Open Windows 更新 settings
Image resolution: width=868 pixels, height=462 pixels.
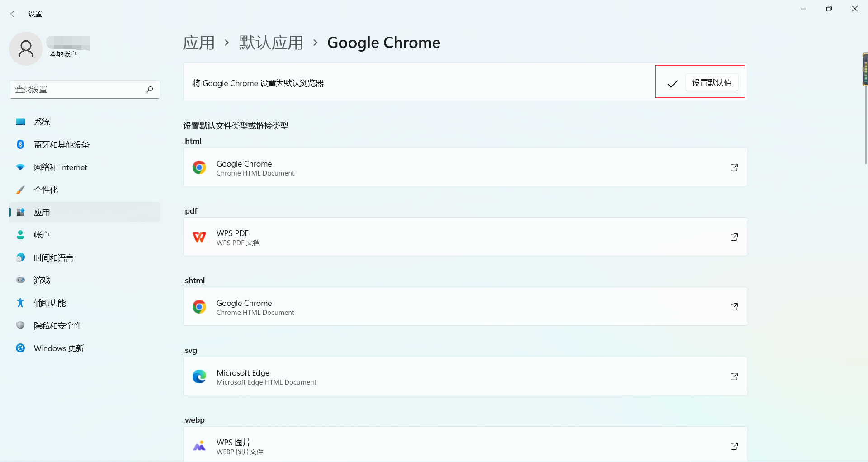[85, 348]
